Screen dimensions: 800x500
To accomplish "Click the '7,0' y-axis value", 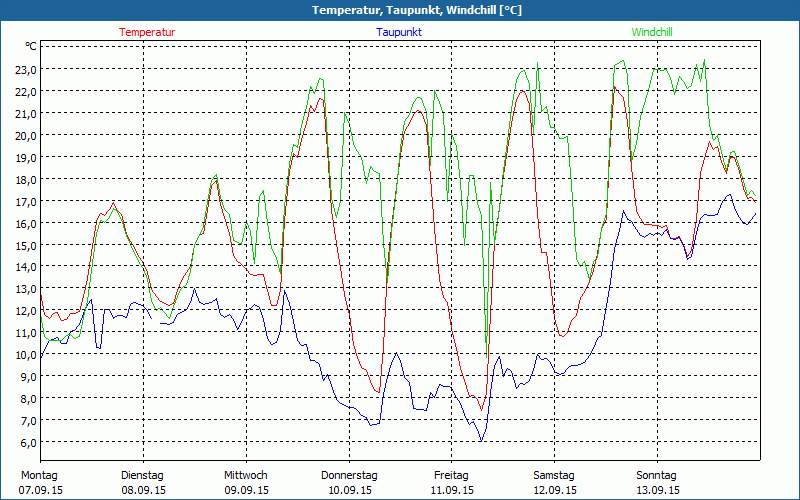I will 28,420.
